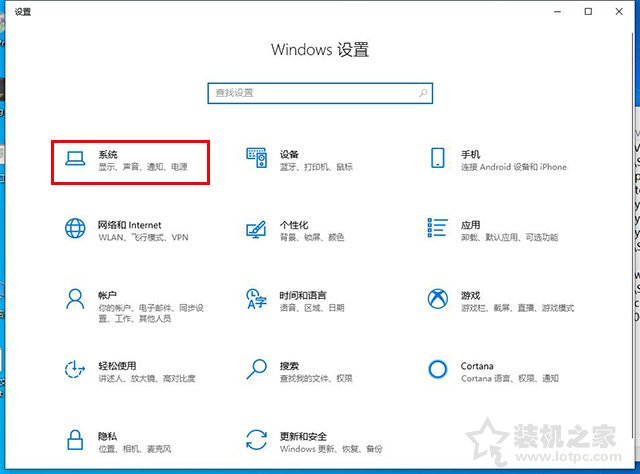Click description 连接 Android 设备和 iPhone

point(513,167)
